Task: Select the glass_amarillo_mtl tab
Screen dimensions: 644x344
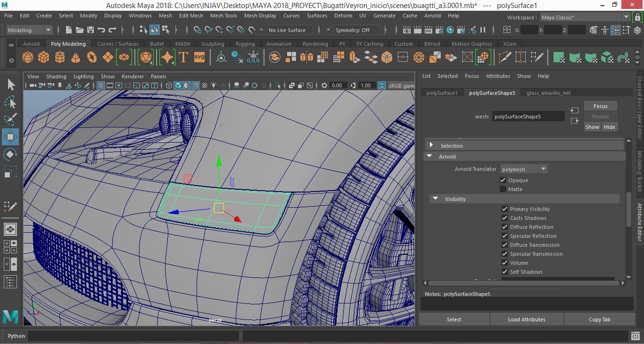Action: (548, 93)
